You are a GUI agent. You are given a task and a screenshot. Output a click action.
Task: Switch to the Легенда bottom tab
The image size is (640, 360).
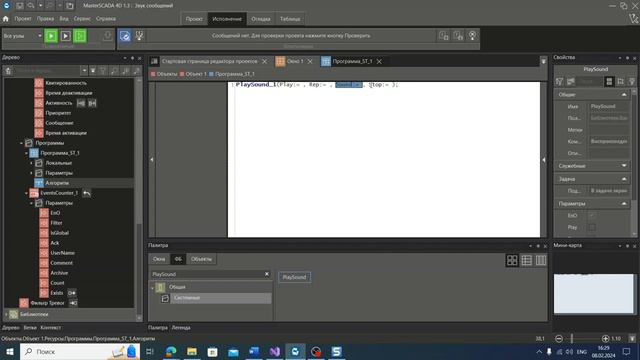[x=181, y=327]
